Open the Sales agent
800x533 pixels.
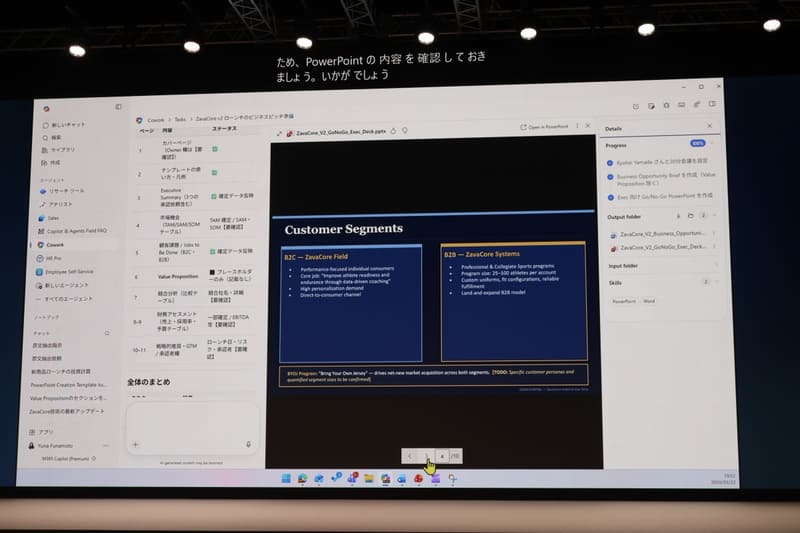coord(48,218)
